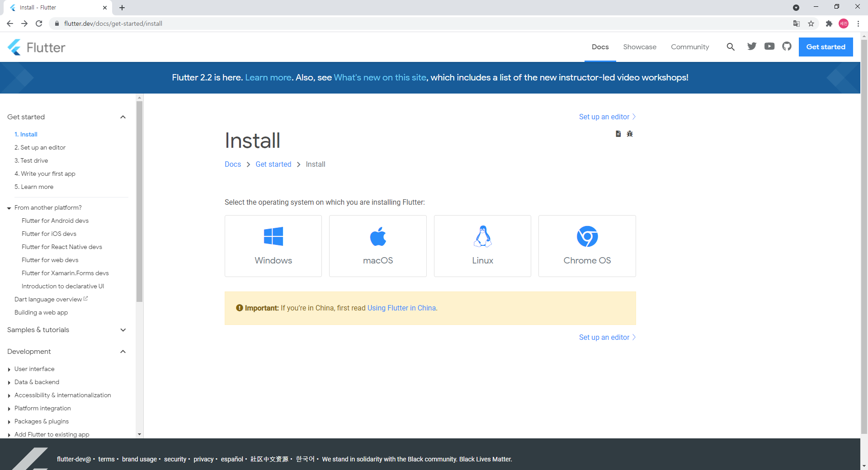Screen dimensions: 868x470
Task: Open the translate page icon
Action: pos(797,23)
